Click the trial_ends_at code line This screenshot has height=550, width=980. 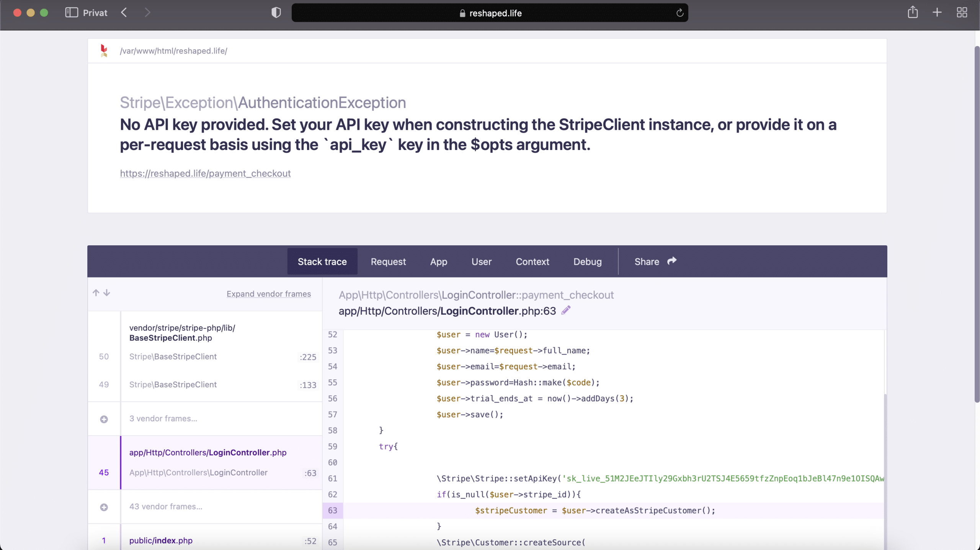[x=535, y=398]
